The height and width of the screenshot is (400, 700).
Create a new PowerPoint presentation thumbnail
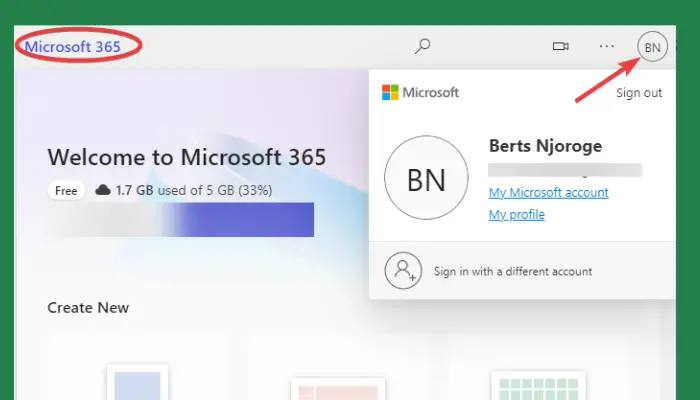pos(338,389)
